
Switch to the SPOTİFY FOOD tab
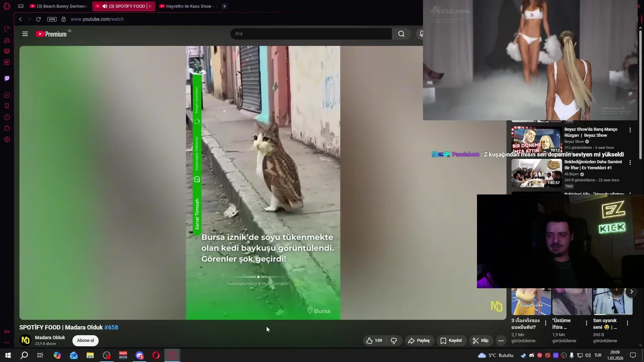(x=123, y=6)
